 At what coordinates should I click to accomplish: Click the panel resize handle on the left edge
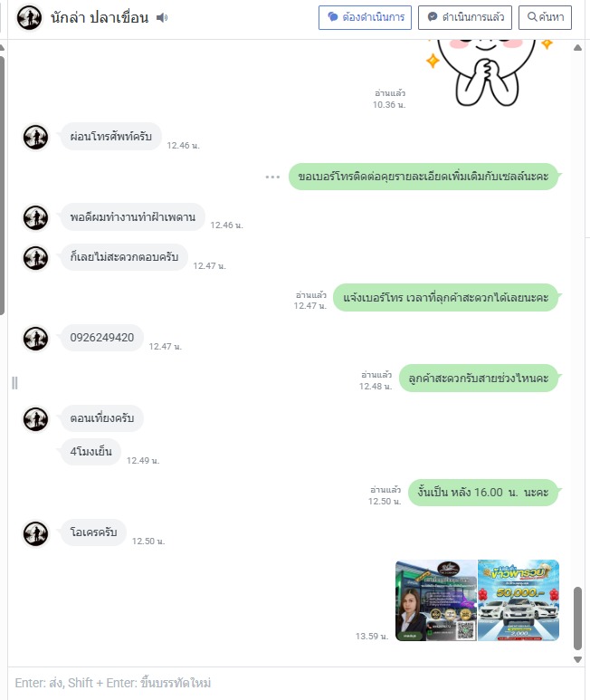14,383
